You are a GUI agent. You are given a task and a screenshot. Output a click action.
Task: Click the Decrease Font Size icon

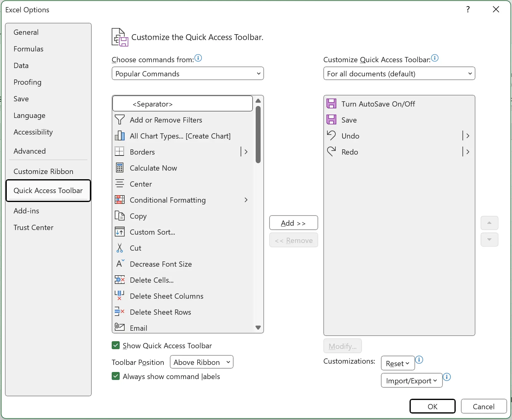120,264
